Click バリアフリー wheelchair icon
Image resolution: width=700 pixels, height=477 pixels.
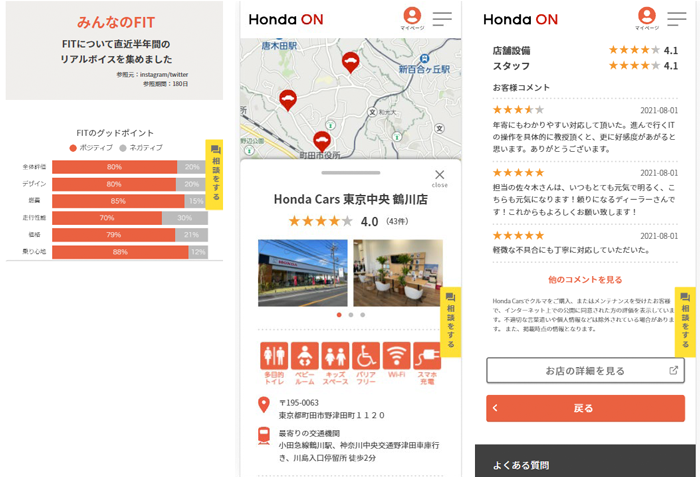(366, 356)
